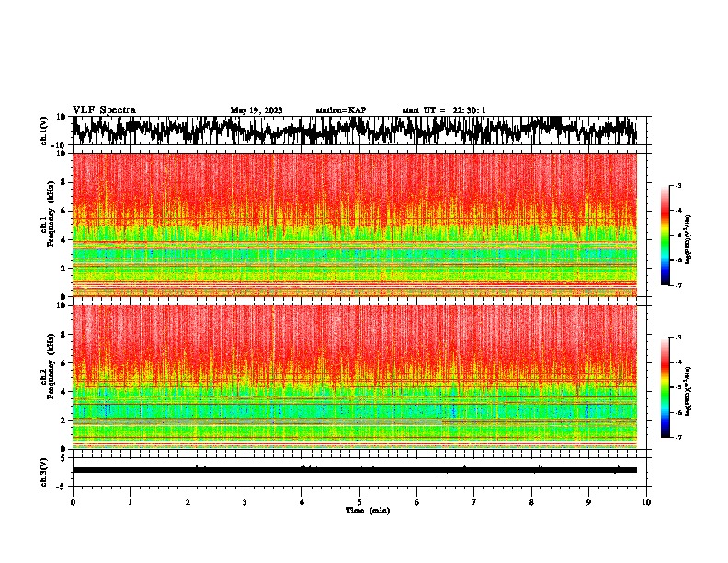Click time axis tick label "9"
728x563 pixels.
pos(588,502)
